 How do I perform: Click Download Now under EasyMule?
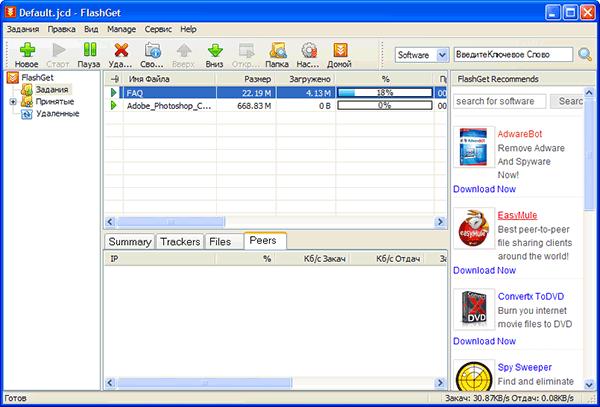coord(484,270)
